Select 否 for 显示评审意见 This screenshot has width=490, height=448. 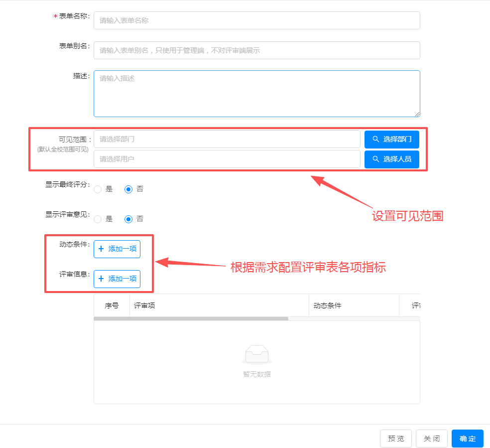tap(128, 219)
